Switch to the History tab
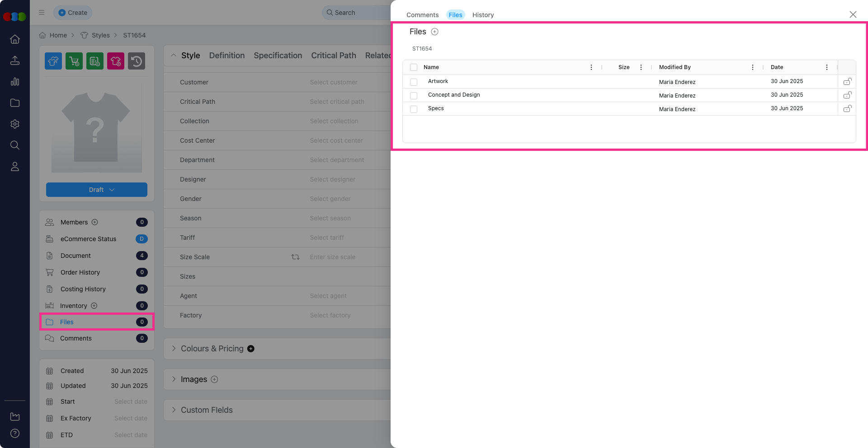The width and height of the screenshot is (868, 448). pyautogui.click(x=483, y=15)
